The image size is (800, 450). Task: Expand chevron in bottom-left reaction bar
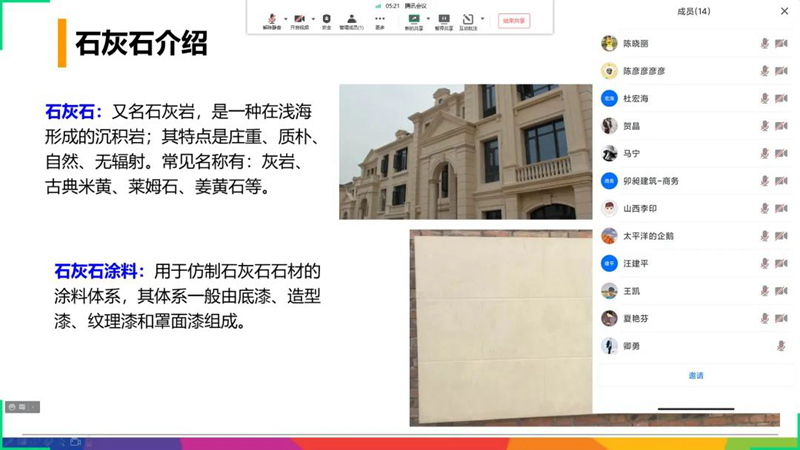(x=33, y=407)
